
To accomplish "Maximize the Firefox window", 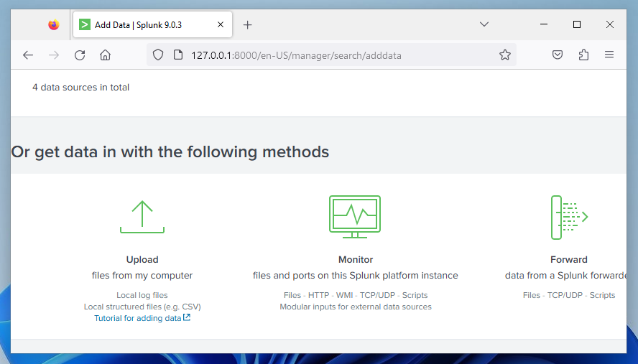I will (x=576, y=24).
